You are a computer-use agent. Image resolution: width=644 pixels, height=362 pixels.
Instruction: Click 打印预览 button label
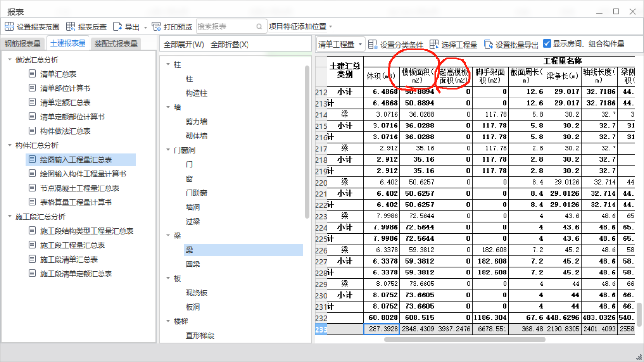[x=178, y=27]
